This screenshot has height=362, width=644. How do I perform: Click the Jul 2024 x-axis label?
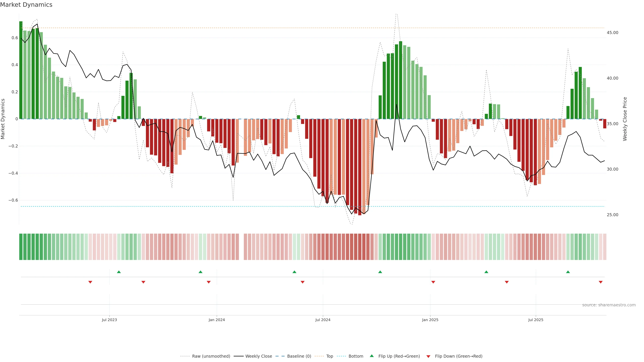pyautogui.click(x=323, y=320)
